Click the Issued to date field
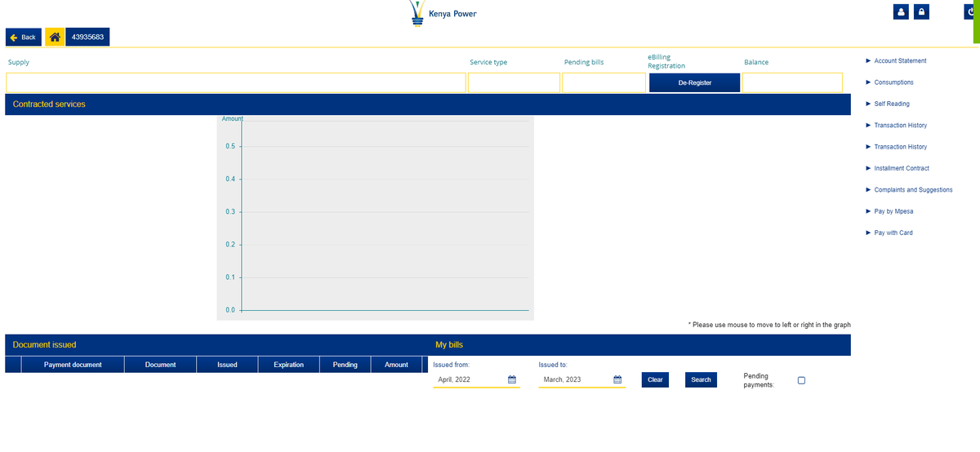This screenshot has height=452, width=980. click(582, 379)
